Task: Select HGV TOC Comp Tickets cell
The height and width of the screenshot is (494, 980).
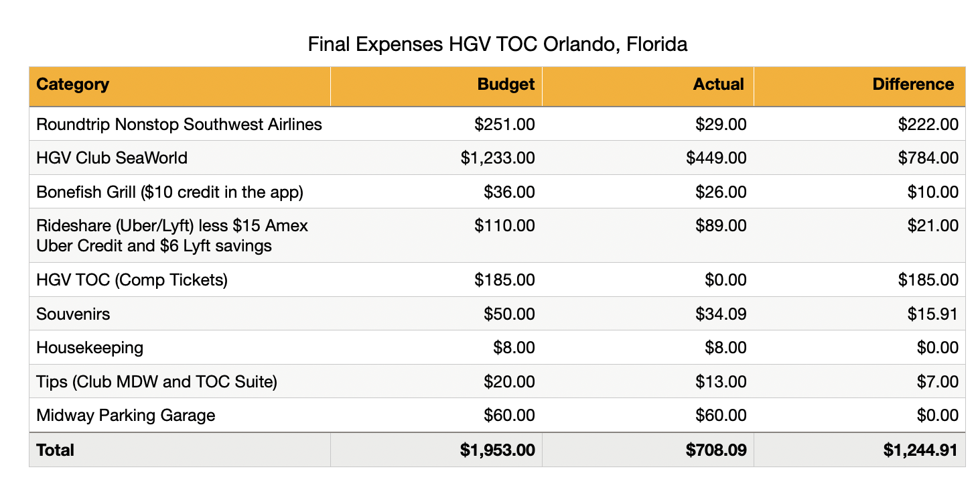Action: pyautogui.click(x=132, y=280)
